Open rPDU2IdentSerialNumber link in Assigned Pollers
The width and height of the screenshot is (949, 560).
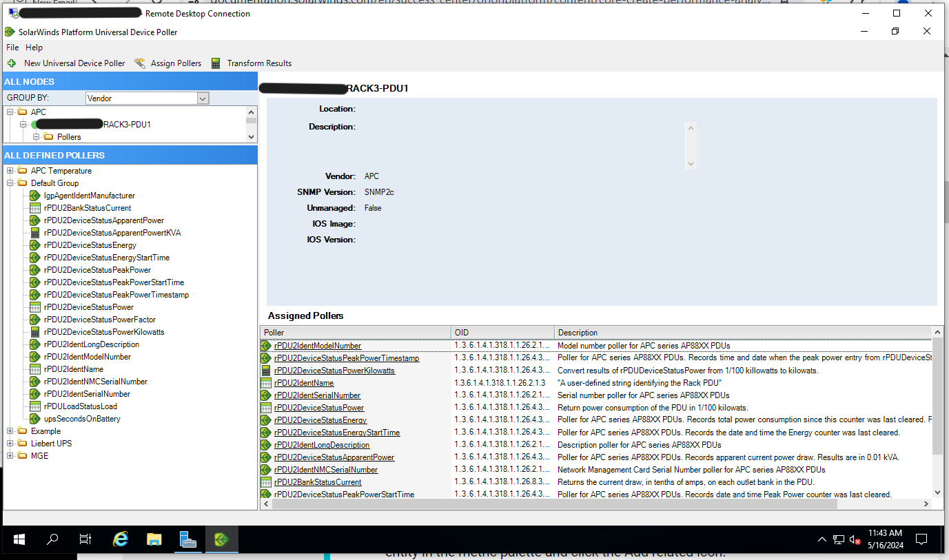318,395
